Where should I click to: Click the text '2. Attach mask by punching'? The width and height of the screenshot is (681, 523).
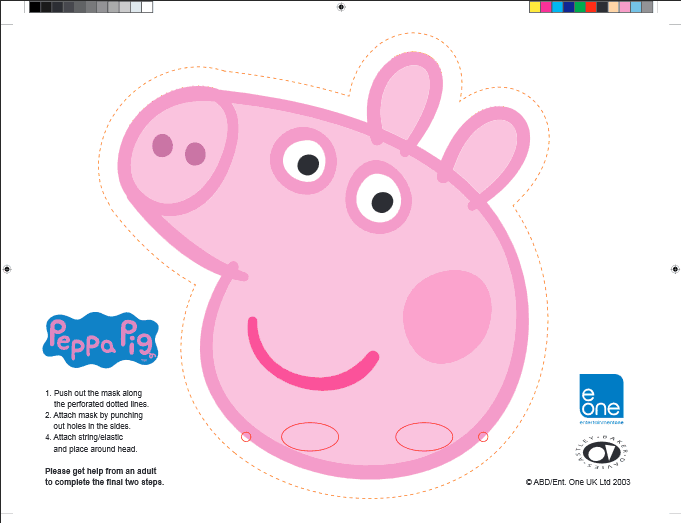[x=94, y=415]
